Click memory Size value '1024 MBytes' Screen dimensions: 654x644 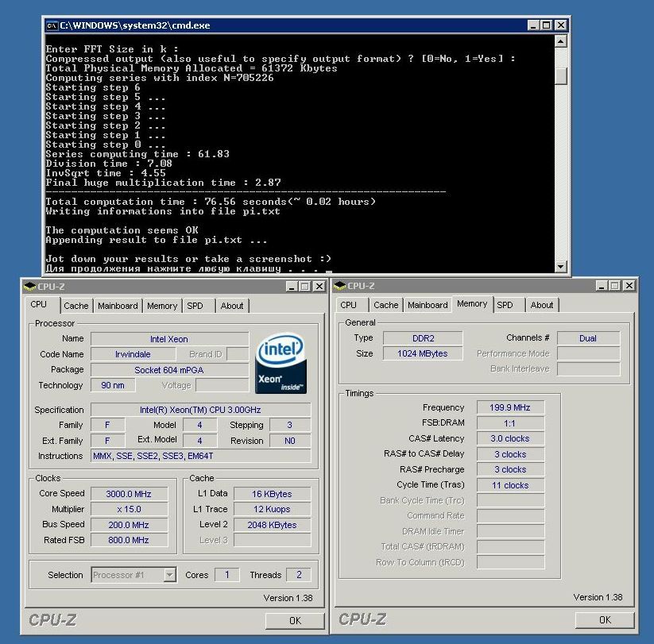[x=423, y=354]
